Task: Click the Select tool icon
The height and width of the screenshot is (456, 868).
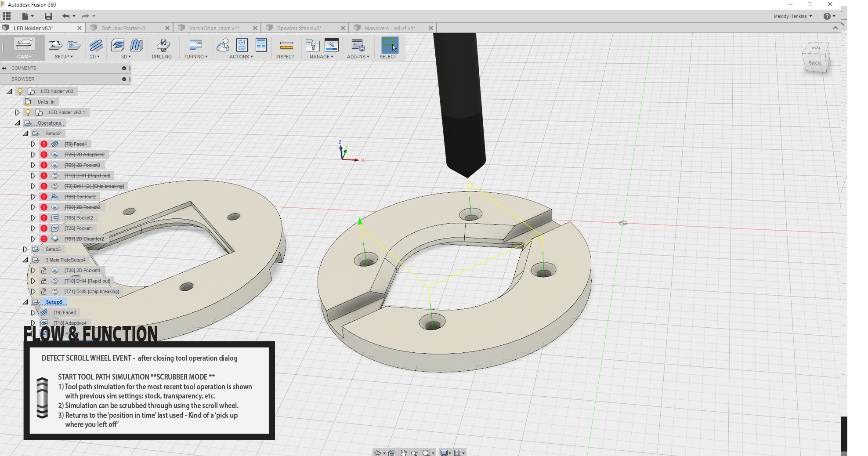Action: [388, 46]
